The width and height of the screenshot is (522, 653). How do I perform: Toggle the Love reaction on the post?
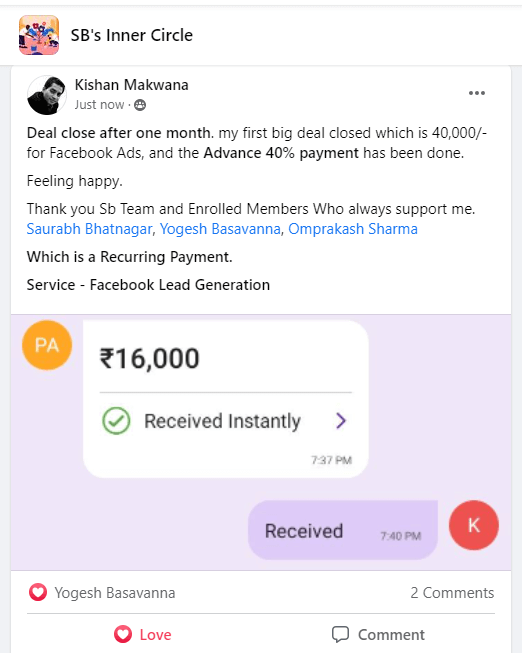click(x=143, y=634)
